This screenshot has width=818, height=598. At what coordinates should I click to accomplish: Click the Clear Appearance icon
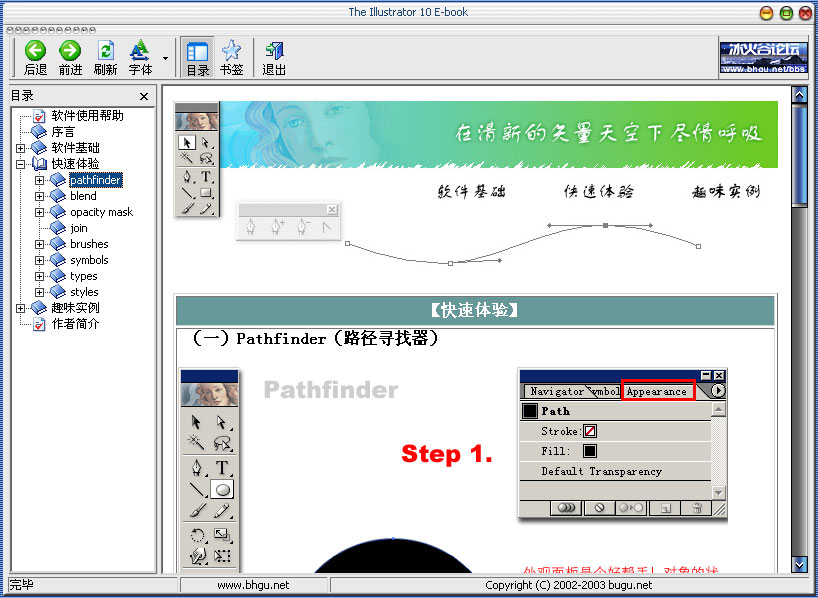coord(599,508)
